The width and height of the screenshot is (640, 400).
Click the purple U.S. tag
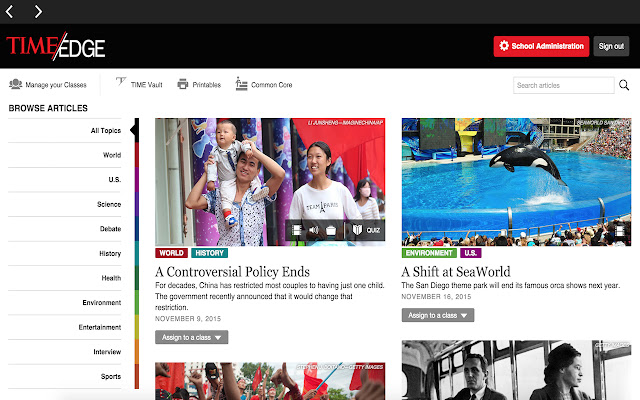tap(471, 253)
